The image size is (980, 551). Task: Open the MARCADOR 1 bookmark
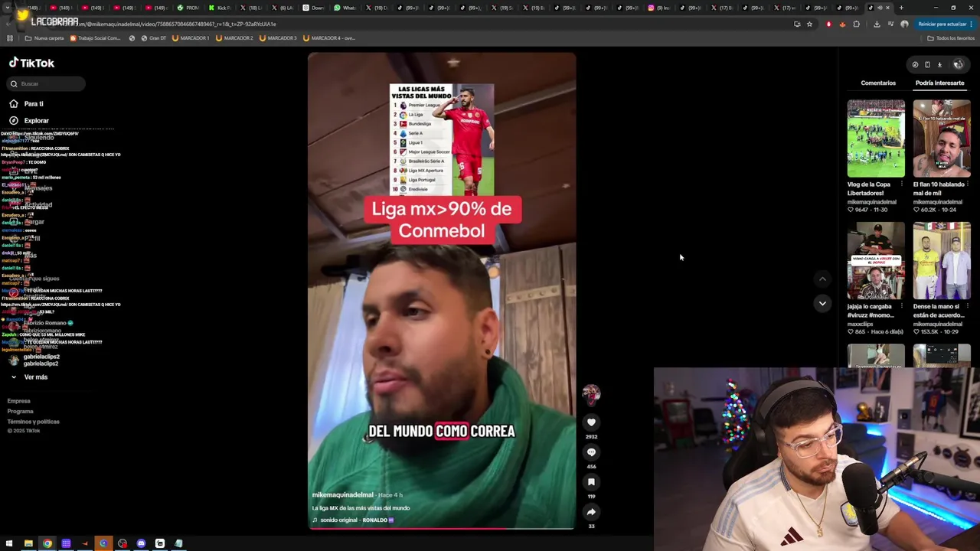click(191, 37)
